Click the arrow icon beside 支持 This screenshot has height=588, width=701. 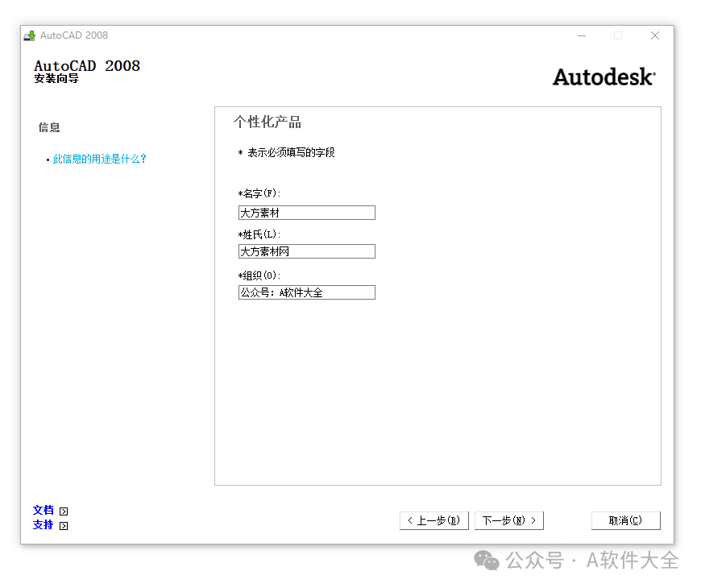tap(64, 526)
